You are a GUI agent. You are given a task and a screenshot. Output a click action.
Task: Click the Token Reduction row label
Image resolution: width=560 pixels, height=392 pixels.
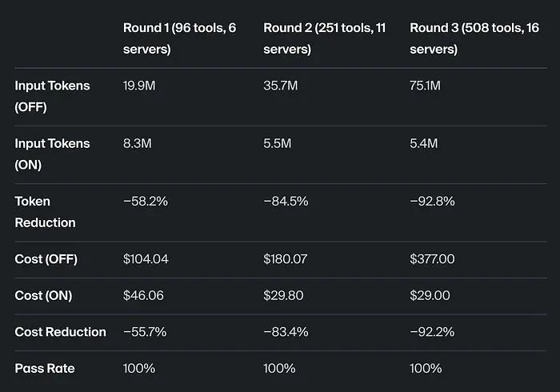click(x=45, y=212)
